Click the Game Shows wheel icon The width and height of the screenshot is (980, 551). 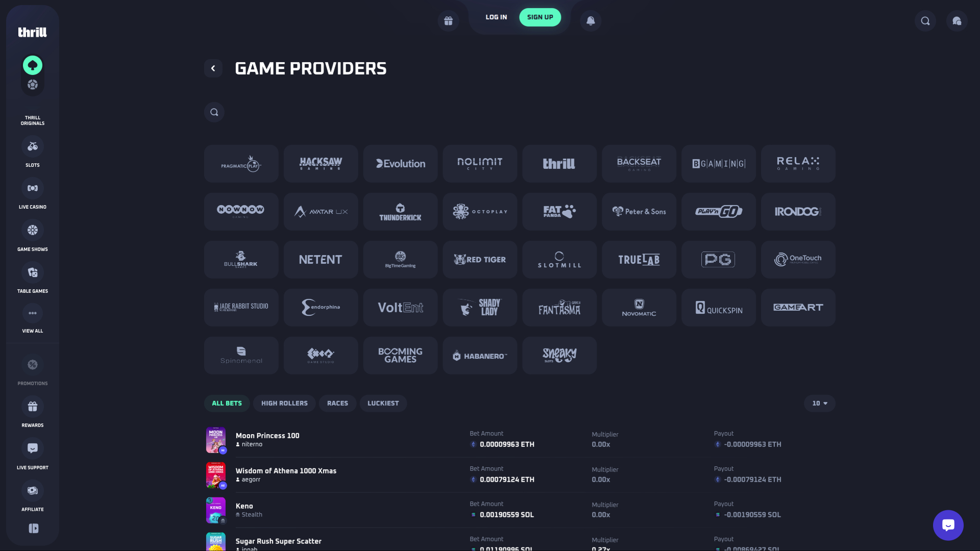coord(33,231)
